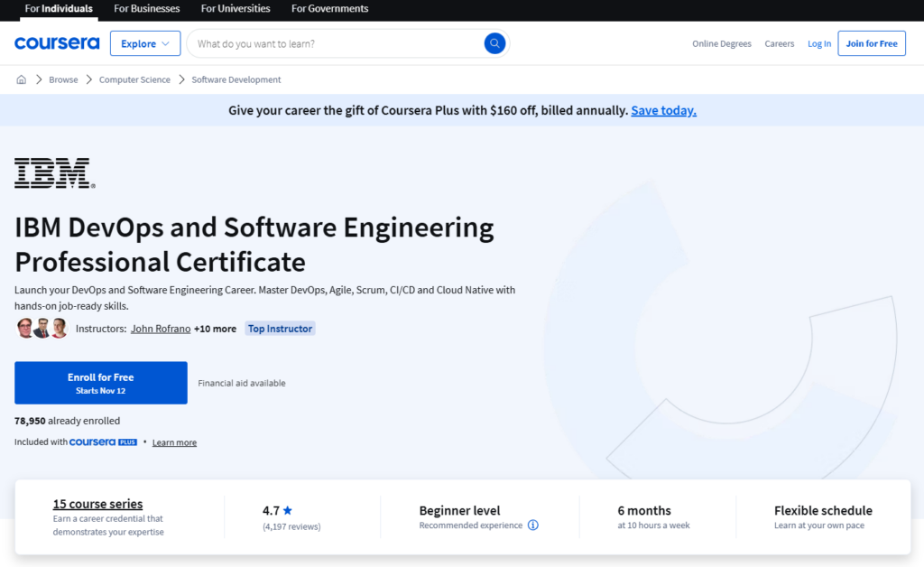Open the Browse breadcrumb

click(63, 79)
